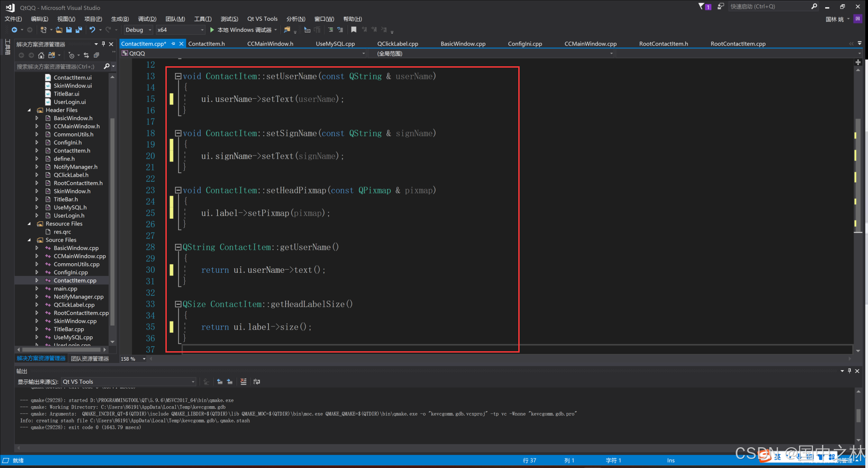
Task: Switch to the CCMainWindow.cpp tab
Action: (x=590, y=44)
